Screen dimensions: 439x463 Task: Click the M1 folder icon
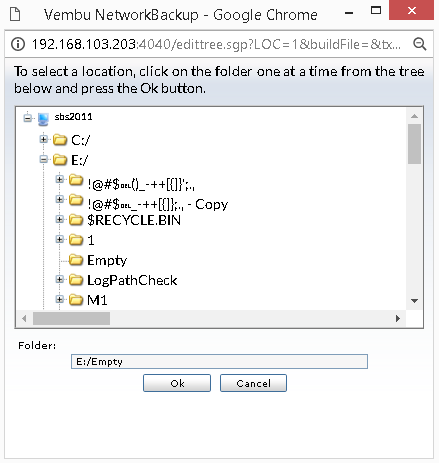(76, 300)
